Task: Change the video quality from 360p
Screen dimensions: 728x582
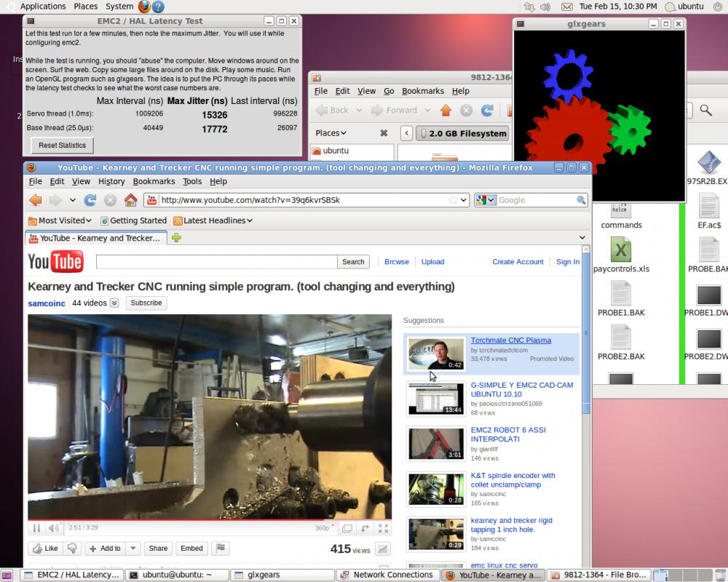Action: (x=323, y=527)
